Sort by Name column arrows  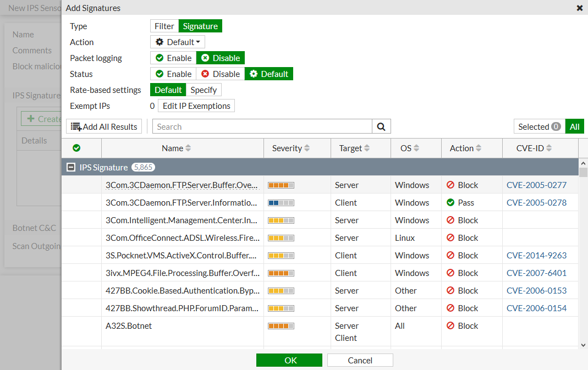188,148
